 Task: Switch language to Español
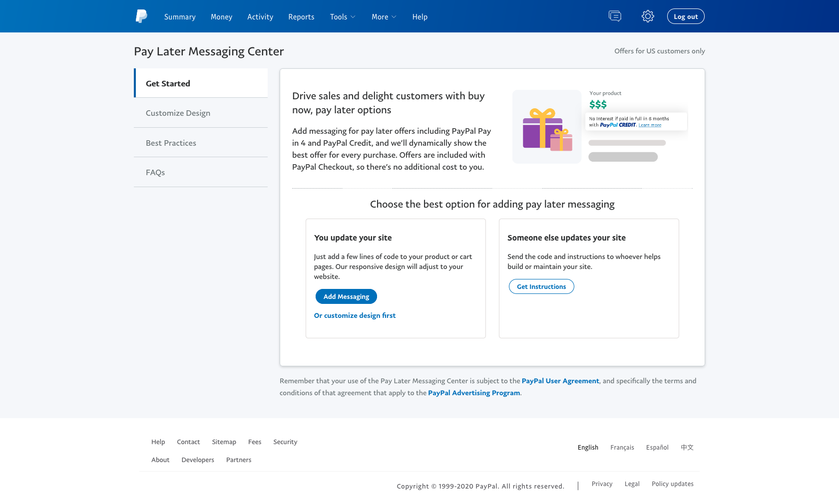tap(657, 448)
